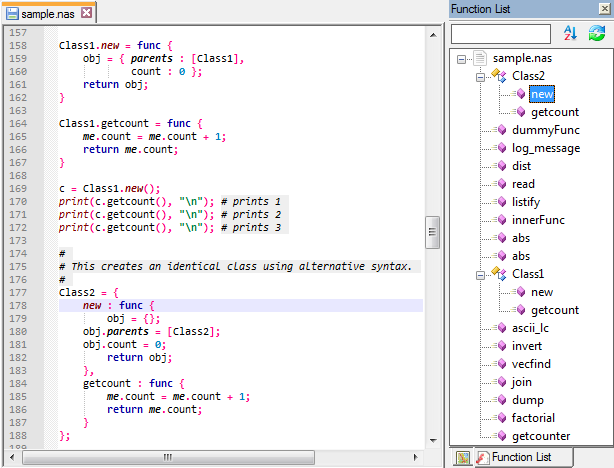
Task: Jump to the dummyFunc function
Action: click(x=545, y=130)
